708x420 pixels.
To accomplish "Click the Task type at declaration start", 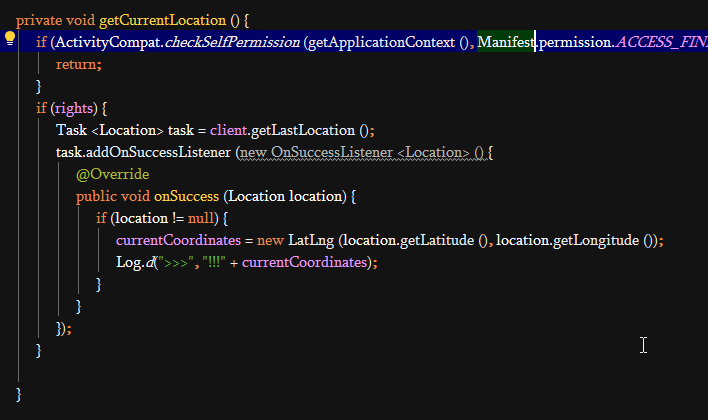I will (x=71, y=130).
